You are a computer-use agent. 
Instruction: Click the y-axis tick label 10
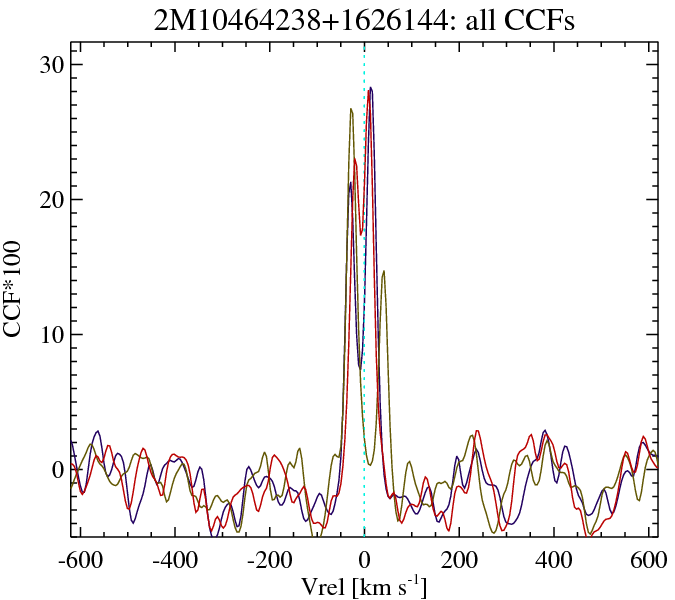(51, 335)
